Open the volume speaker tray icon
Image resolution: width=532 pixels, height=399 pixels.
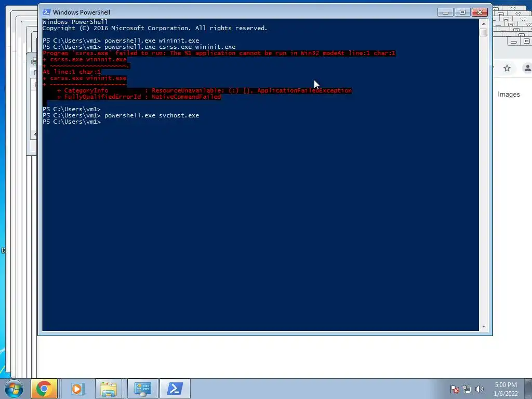click(479, 389)
